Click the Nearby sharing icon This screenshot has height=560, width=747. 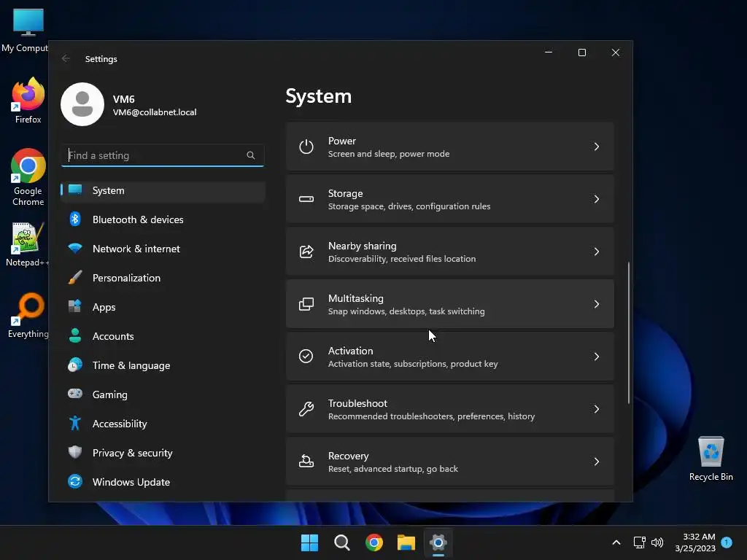pyautogui.click(x=306, y=252)
